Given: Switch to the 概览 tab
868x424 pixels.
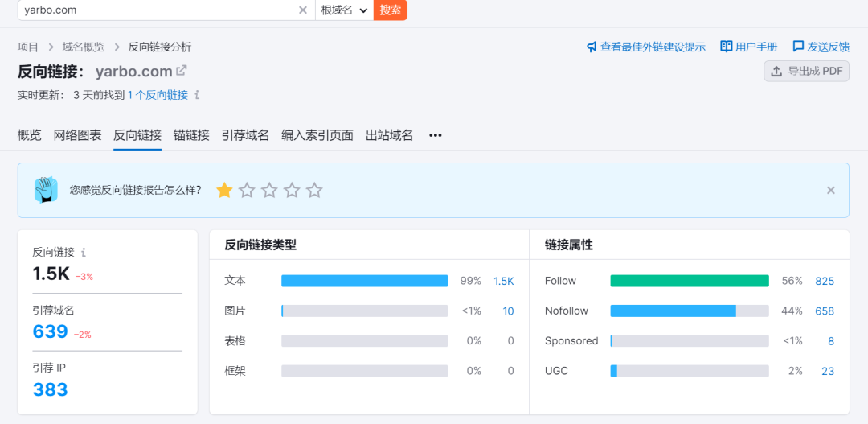Looking at the screenshot, I should [x=30, y=135].
